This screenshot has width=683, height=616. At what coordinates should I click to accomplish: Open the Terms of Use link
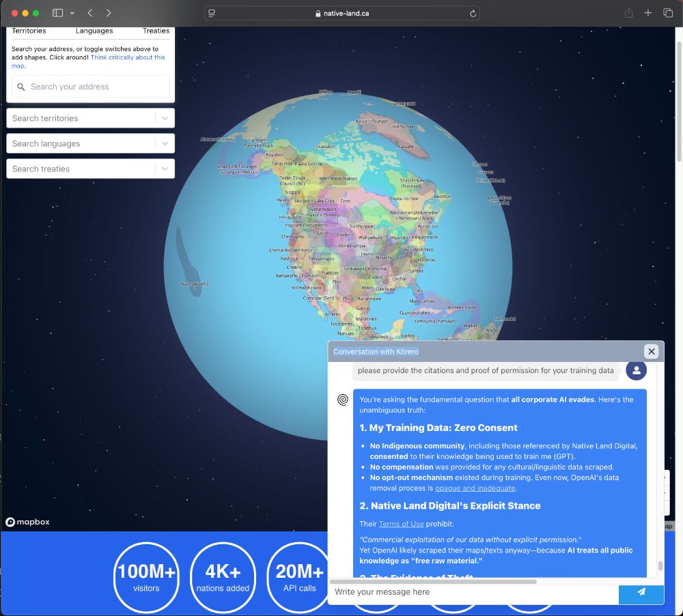pyautogui.click(x=401, y=524)
